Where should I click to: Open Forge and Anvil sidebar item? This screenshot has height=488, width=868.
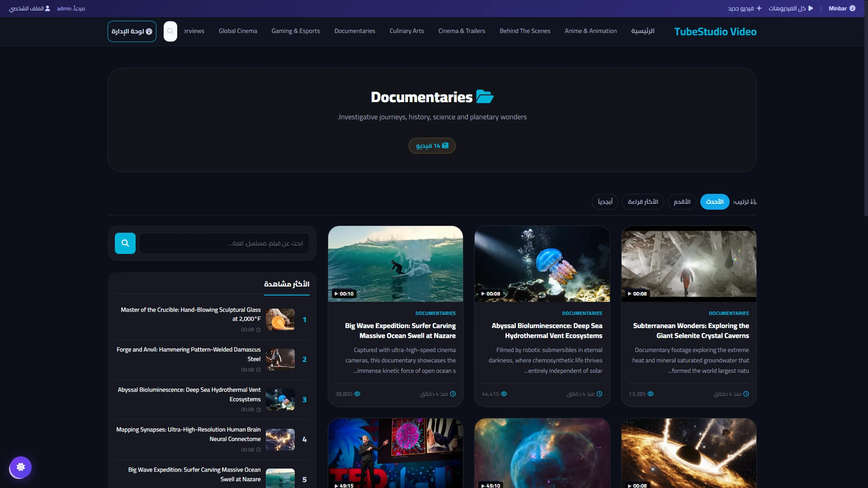[x=212, y=360]
